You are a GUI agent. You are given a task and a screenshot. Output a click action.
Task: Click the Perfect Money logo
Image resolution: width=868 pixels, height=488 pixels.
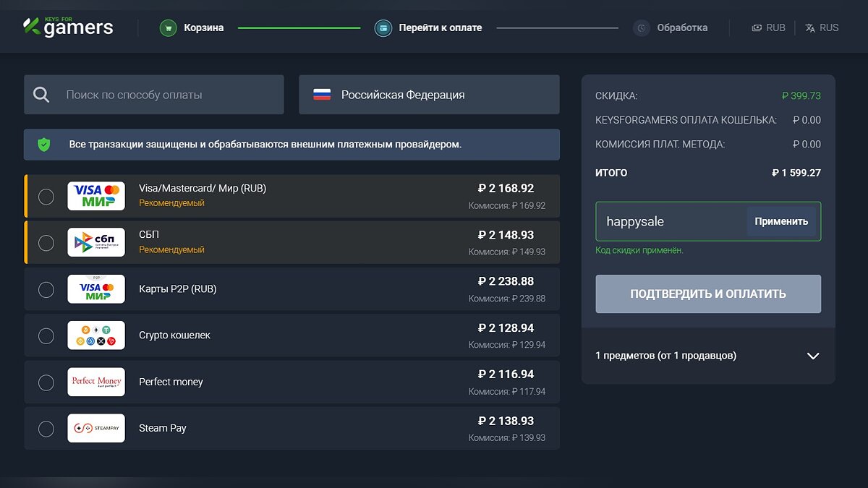click(x=96, y=382)
